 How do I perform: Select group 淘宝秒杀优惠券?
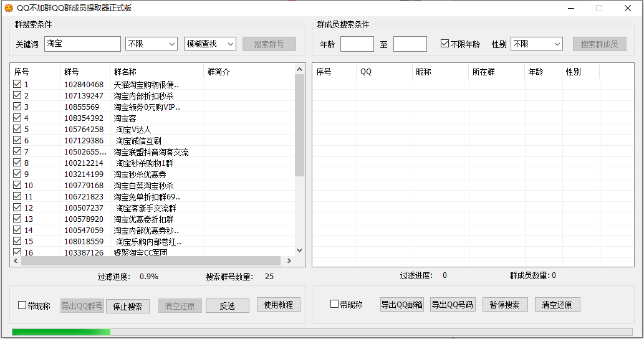click(x=140, y=174)
